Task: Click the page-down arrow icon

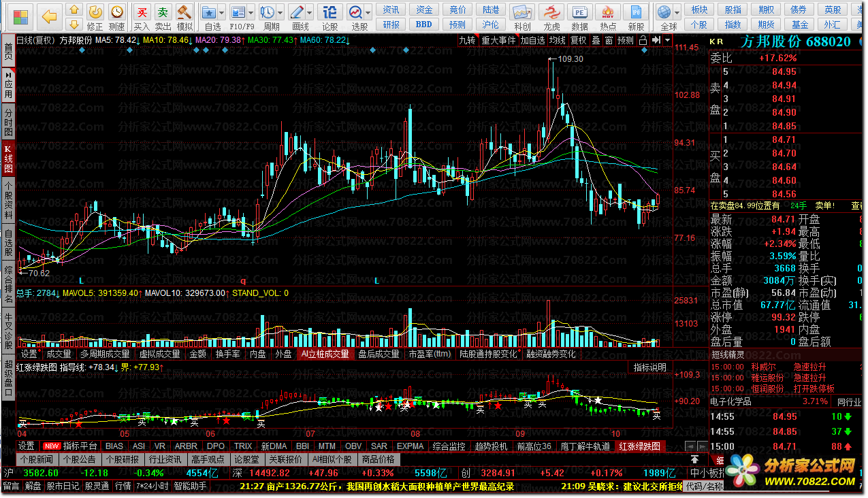Action: click(74, 24)
